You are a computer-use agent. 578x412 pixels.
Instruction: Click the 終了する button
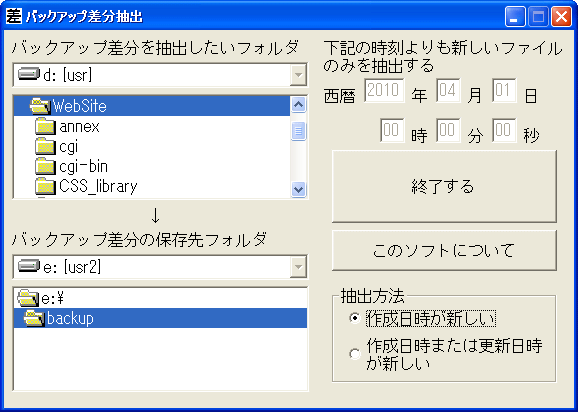click(x=444, y=186)
